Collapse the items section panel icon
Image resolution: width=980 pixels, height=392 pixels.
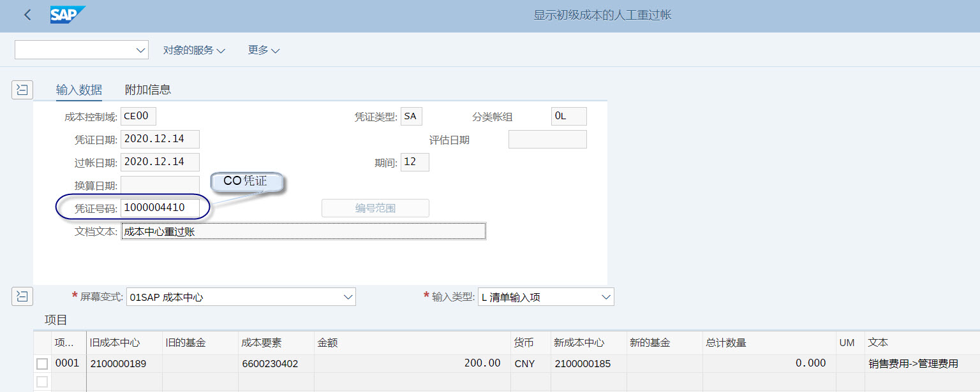click(22, 296)
